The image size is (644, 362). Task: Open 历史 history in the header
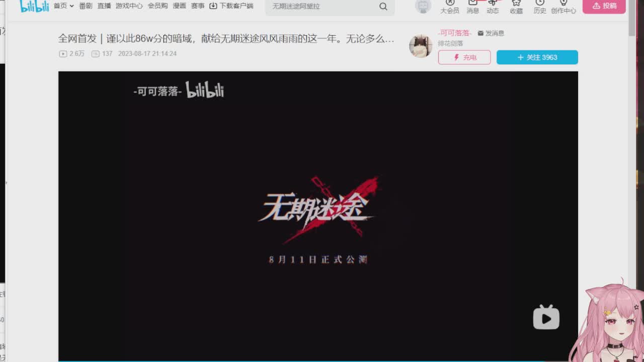pos(540,7)
